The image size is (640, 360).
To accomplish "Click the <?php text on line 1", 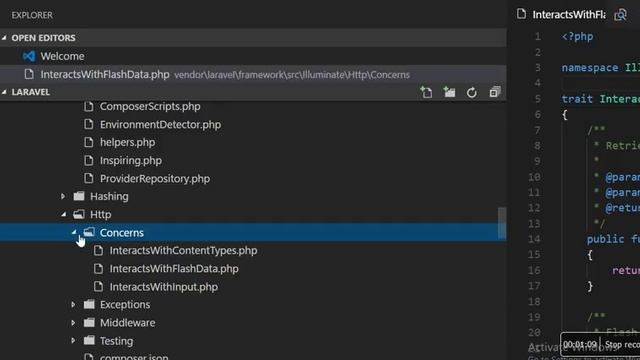I will 577,37.
